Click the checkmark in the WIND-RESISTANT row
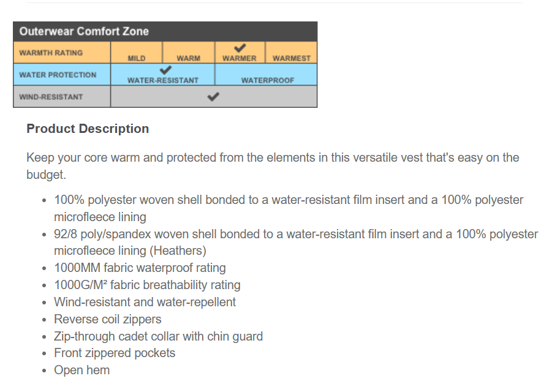This screenshot has width=555, height=392. tap(213, 96)
